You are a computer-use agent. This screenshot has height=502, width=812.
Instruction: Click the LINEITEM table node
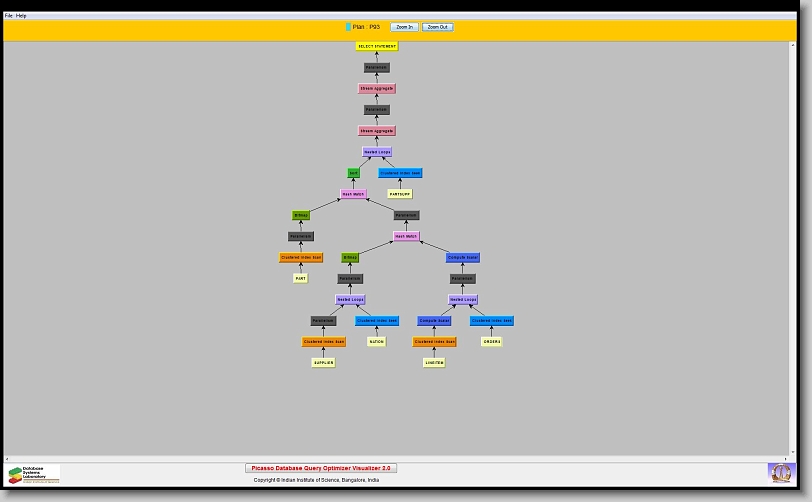(x=434, y=363)
